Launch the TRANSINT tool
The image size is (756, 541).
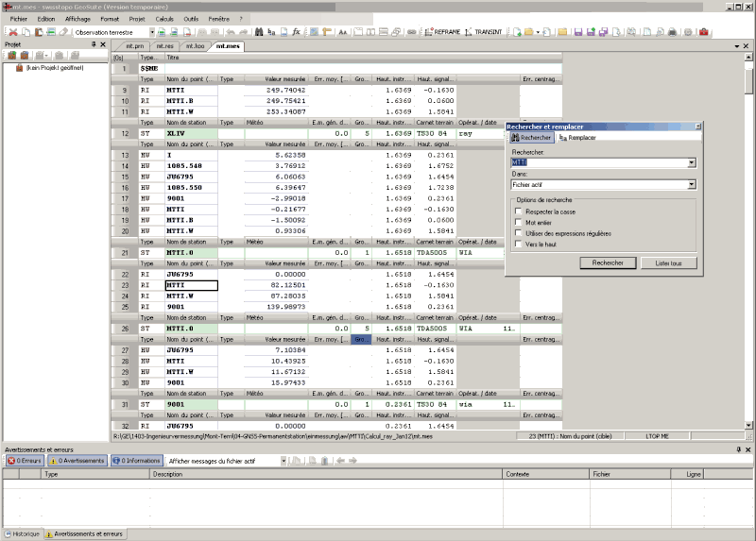coord(483,32)
